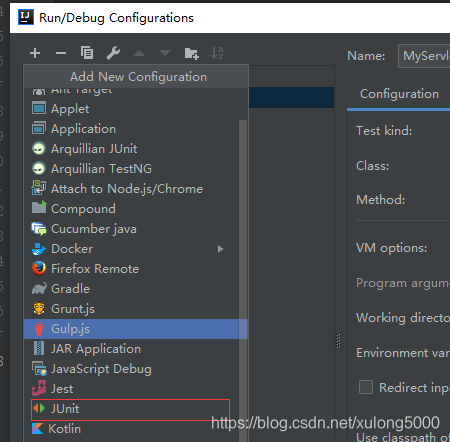Click the JAR Application archive icon

tap(39, 348)
